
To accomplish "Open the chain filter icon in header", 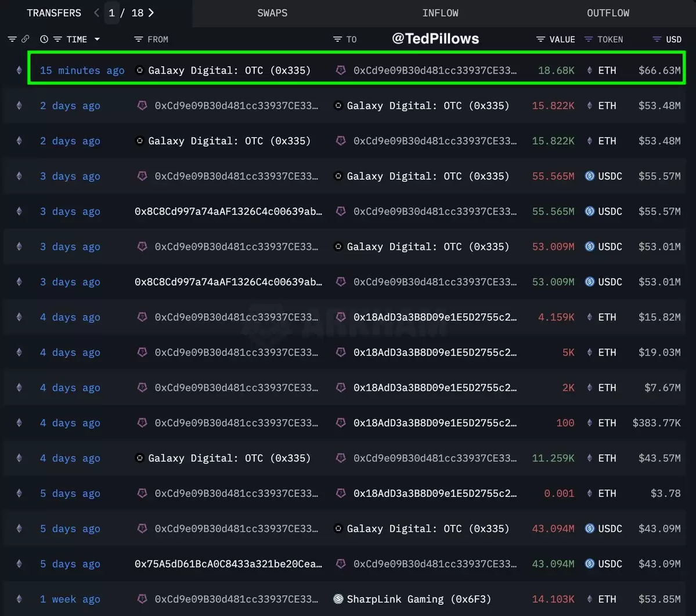I will pos(12,39).
